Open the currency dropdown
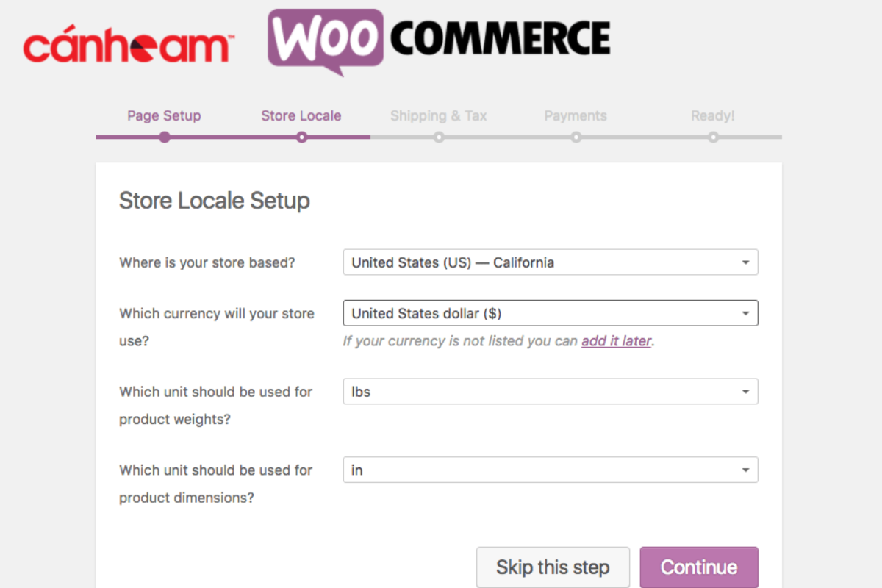 [x=551, y=313]
